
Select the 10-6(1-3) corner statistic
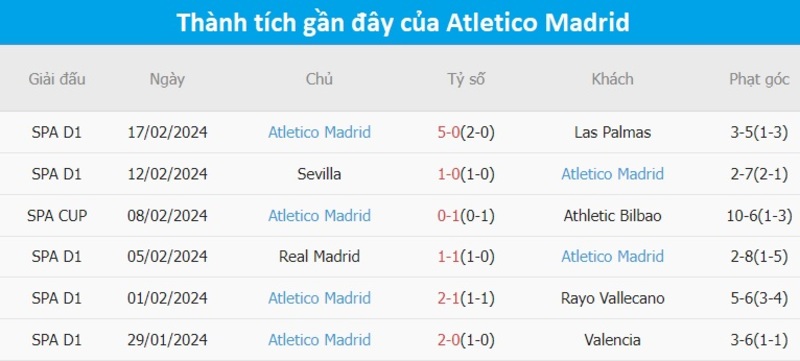(x=759, y=216)
